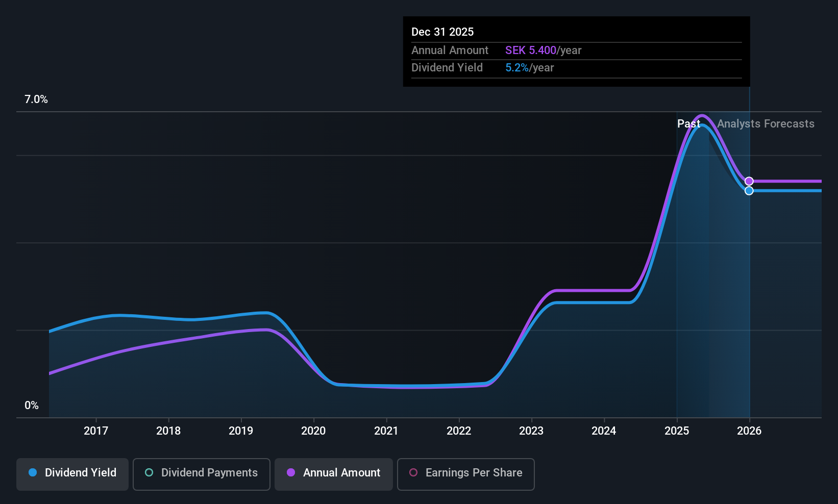Click the 5.2%/year yield value in tooltip
Screen dimensions: 838x504
point(529,68)
